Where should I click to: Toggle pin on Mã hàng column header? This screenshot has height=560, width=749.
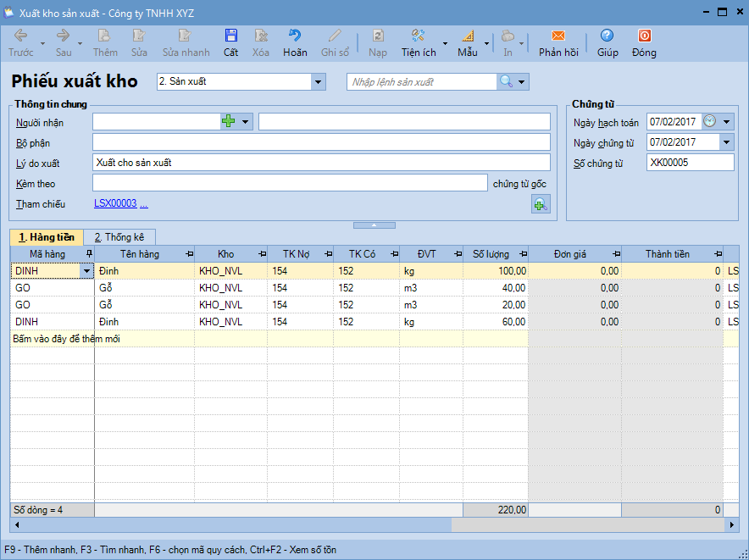click(88, 254)
